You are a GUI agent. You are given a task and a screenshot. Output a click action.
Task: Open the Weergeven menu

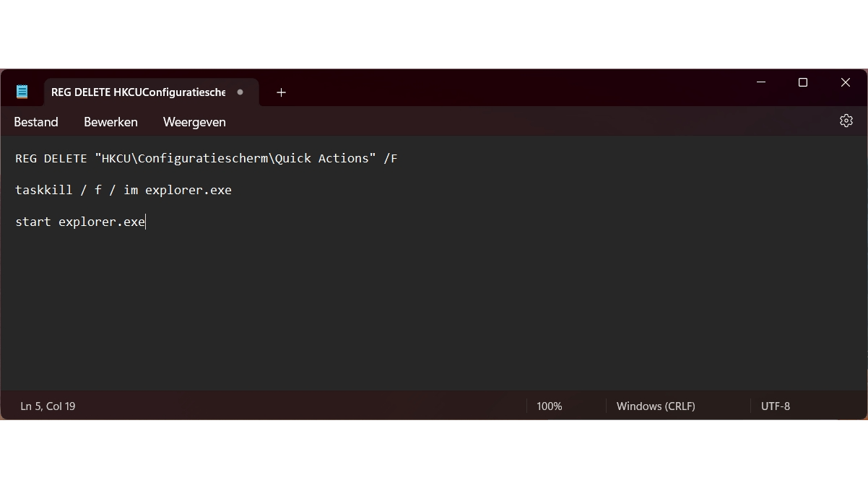194,122
